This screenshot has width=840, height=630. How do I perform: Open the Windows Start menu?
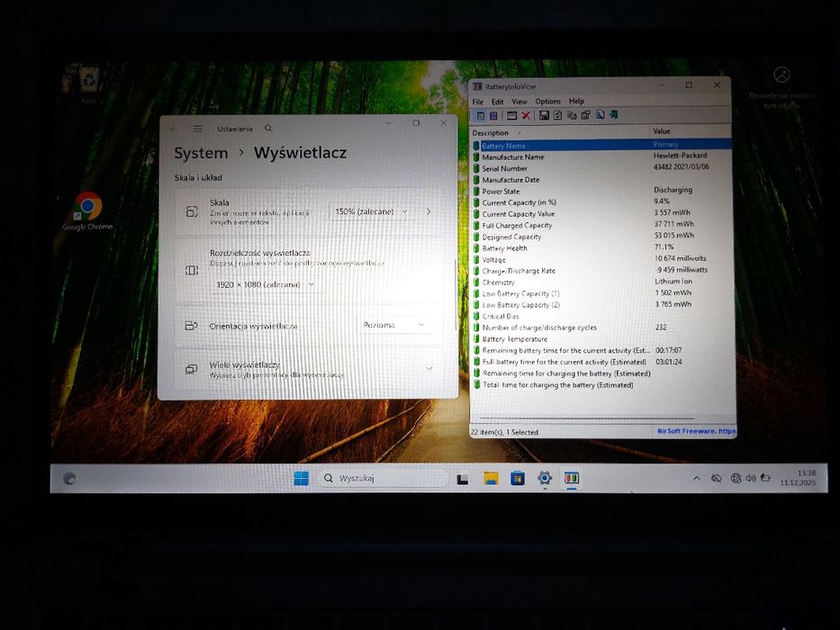click(x=302, y=479)
